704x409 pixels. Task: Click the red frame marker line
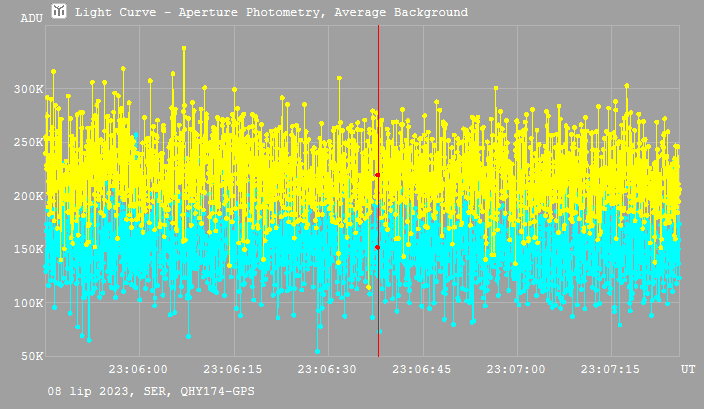tap(378, 191)
